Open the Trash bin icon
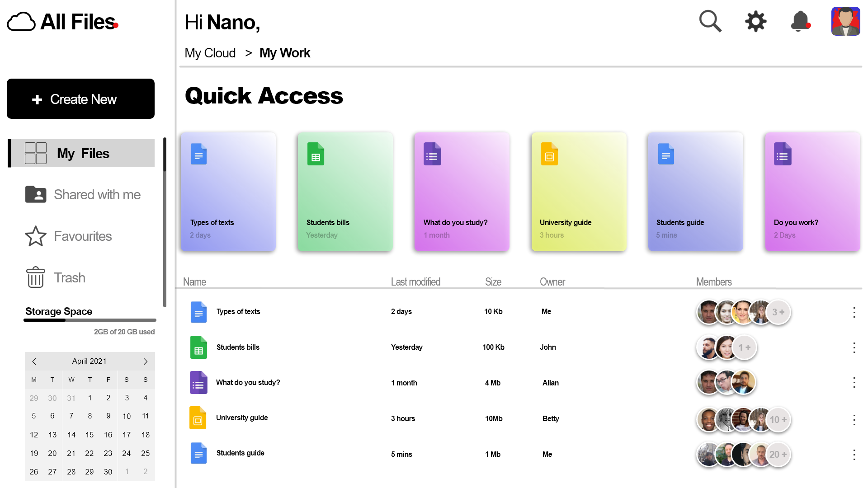The image size is (868, 488). 35,277
